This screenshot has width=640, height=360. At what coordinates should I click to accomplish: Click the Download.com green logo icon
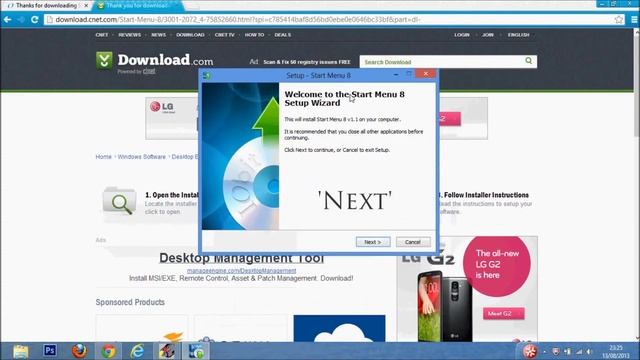(x=104, y=60)
